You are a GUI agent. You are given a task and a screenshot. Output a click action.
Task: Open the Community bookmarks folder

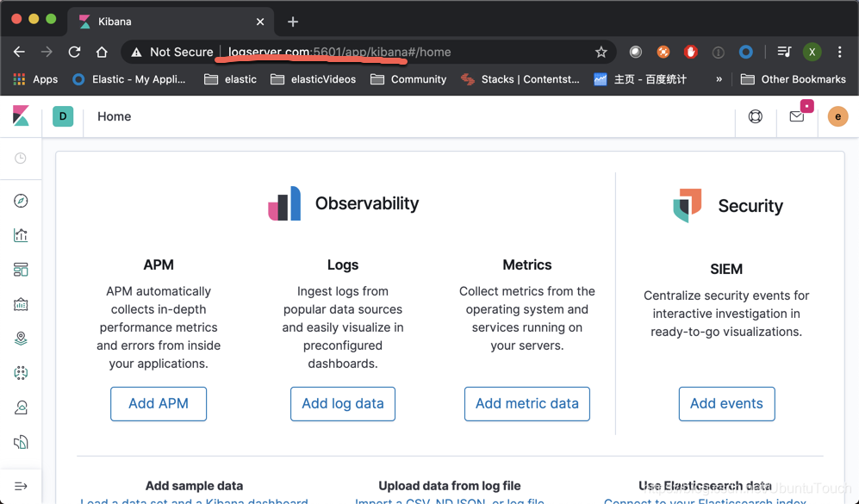click(x=408, y=79)
